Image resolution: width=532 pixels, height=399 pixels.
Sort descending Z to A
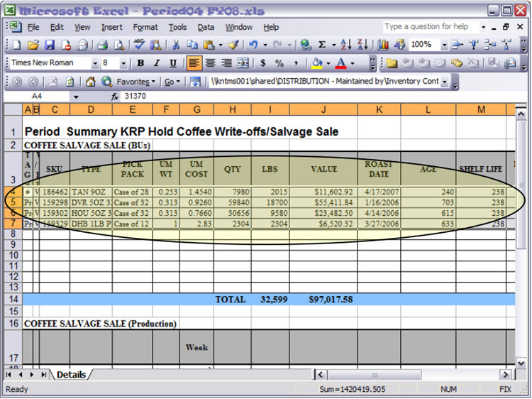[362, 45]
